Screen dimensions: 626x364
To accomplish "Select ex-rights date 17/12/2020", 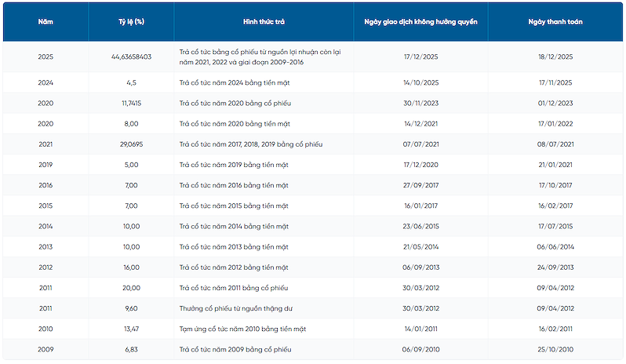I will click(420, 165).
